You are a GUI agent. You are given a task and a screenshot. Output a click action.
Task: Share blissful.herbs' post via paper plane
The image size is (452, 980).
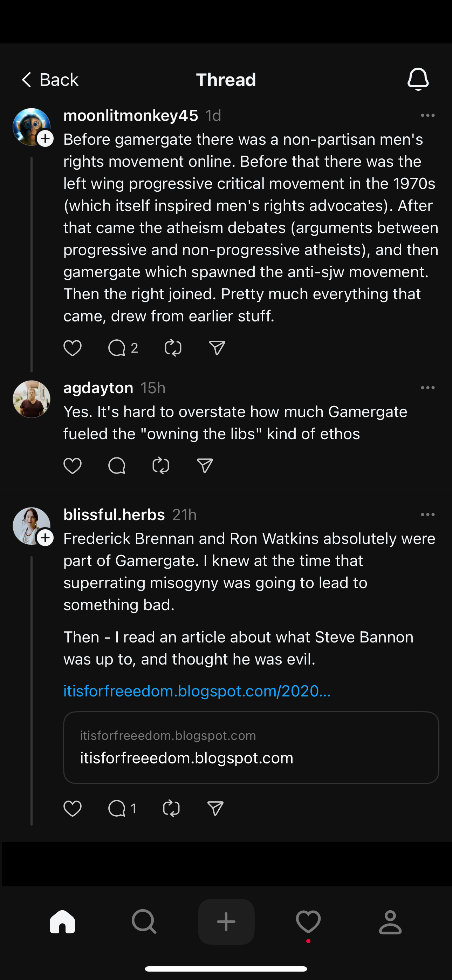coord(215,808)
